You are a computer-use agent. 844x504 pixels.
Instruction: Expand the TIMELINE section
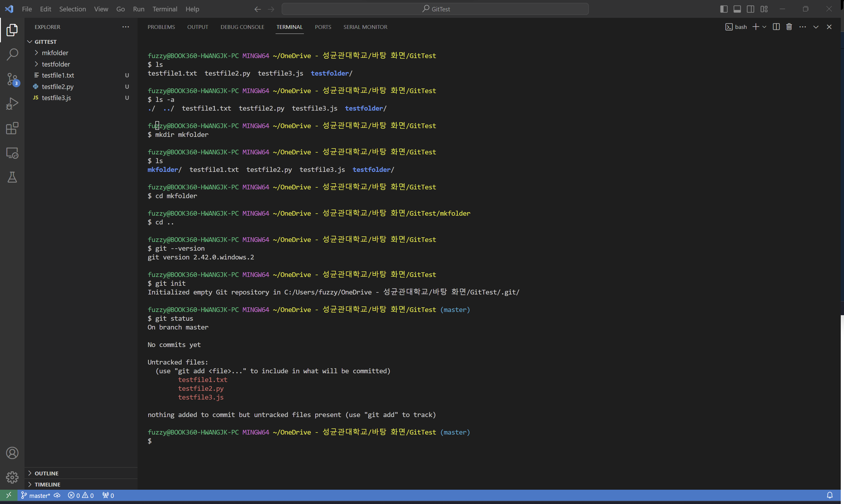[x=81, y=484]
